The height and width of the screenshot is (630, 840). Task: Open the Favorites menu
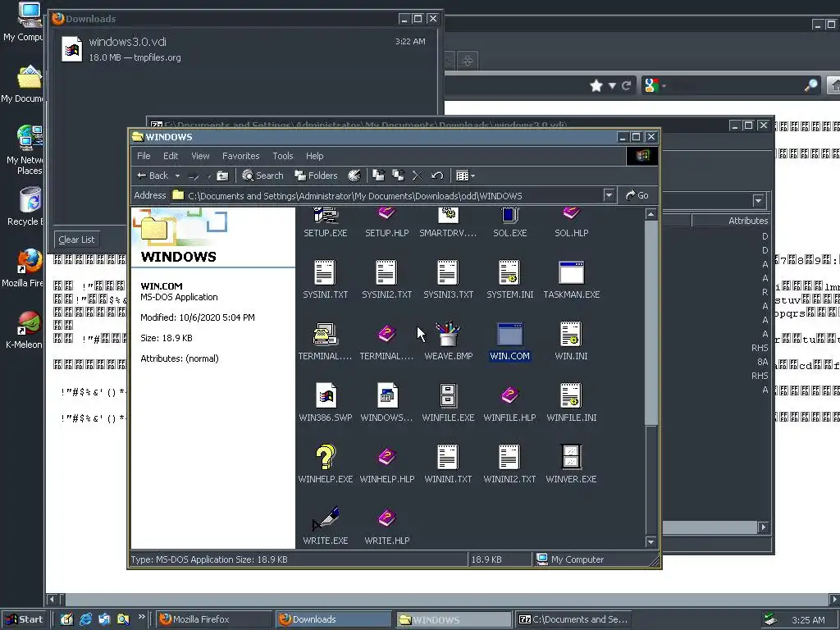click(240, 156)
